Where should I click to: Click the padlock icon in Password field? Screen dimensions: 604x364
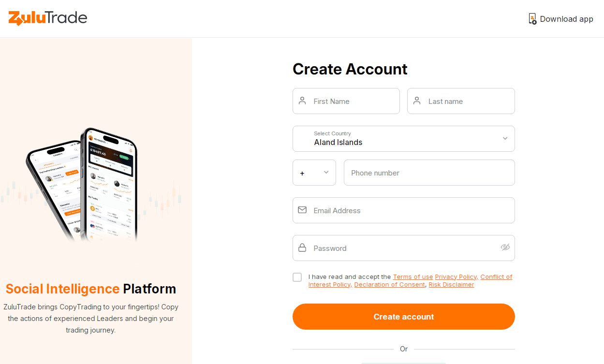[x=302, y=248]
